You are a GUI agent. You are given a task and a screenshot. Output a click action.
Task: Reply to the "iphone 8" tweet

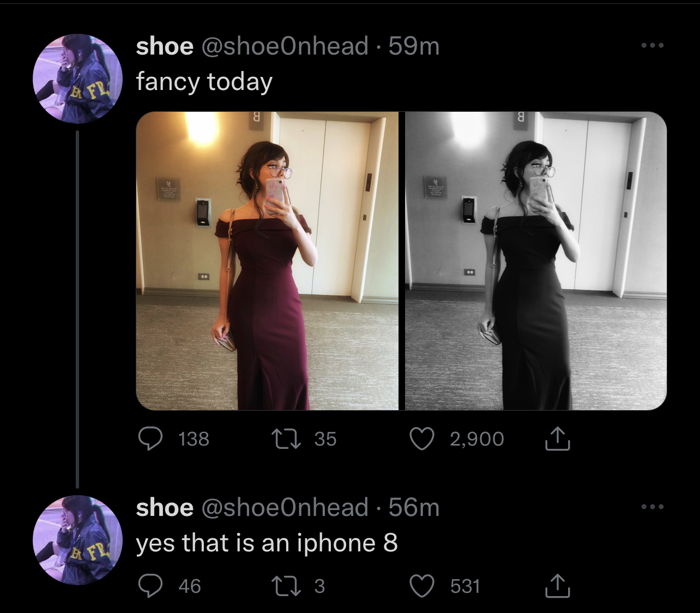coord(150,586)
